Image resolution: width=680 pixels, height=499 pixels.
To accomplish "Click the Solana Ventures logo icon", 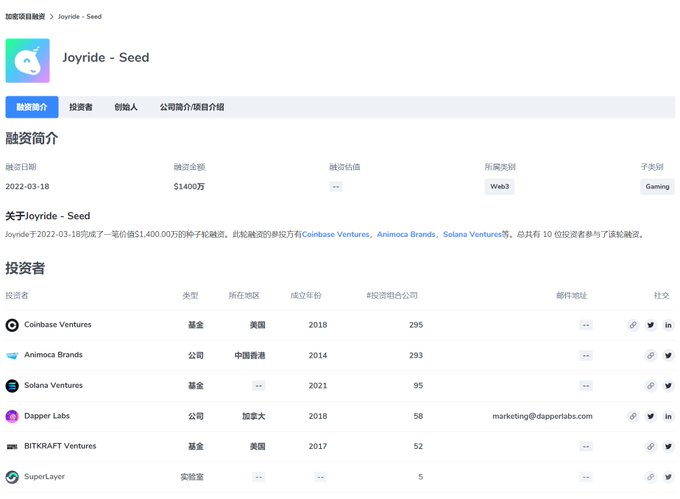I will pyautogui.click(x=12, y=385).
